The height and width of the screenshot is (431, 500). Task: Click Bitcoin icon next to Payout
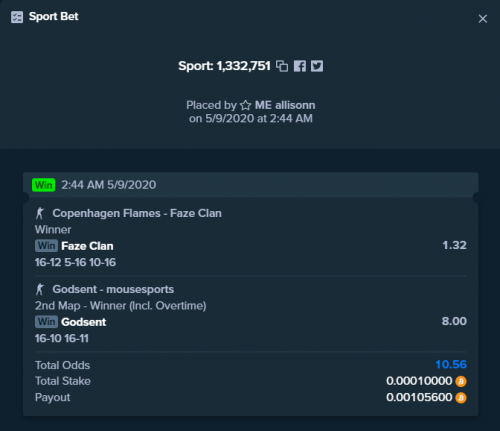[x=461, y=398]
